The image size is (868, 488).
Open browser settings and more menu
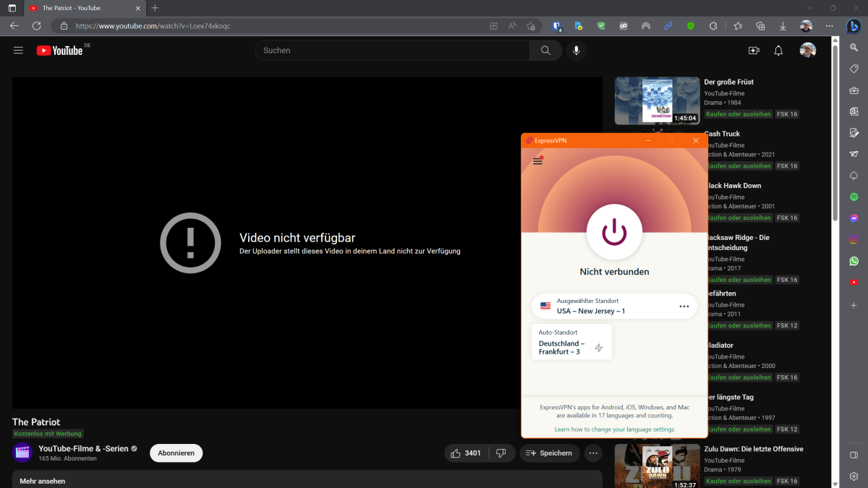828,25
